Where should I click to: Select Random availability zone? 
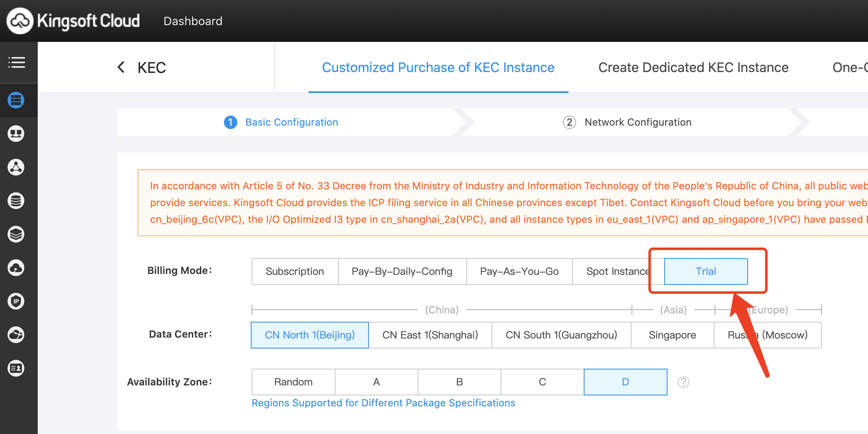(x=293, y=382)
